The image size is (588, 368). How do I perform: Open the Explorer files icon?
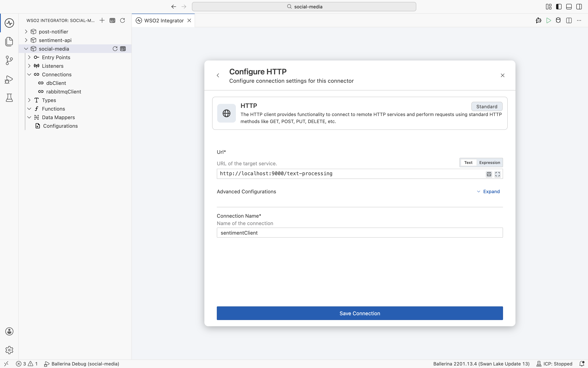click(x=9, y=42)
